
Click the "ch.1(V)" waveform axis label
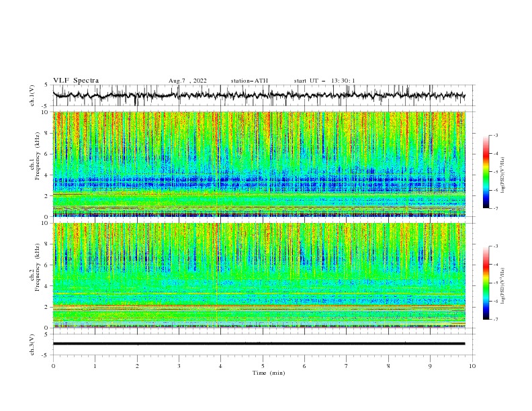coord(32,95)
